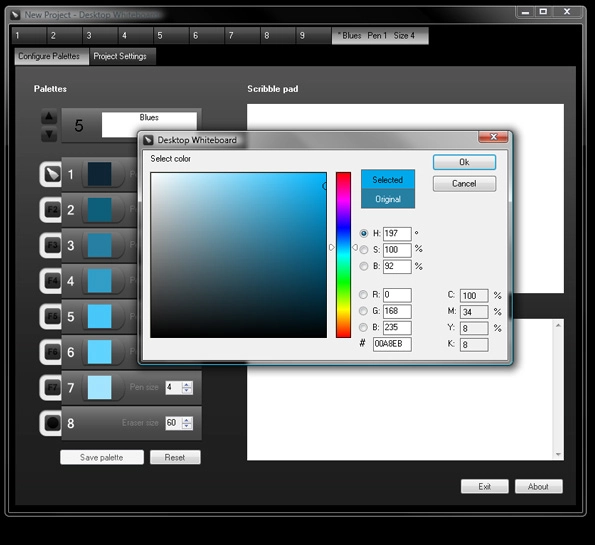
Task: Select palette tab 6
Action: click(x=206, y=36)
